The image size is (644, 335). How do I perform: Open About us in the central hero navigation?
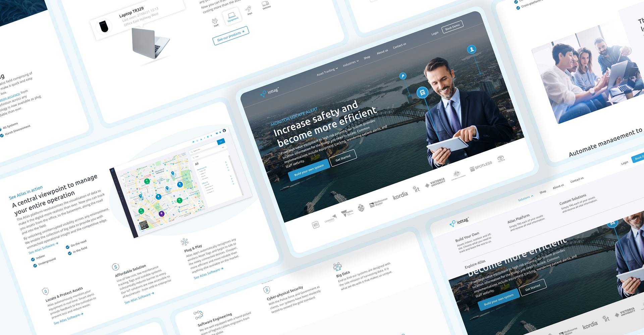(x=382, y=52)
